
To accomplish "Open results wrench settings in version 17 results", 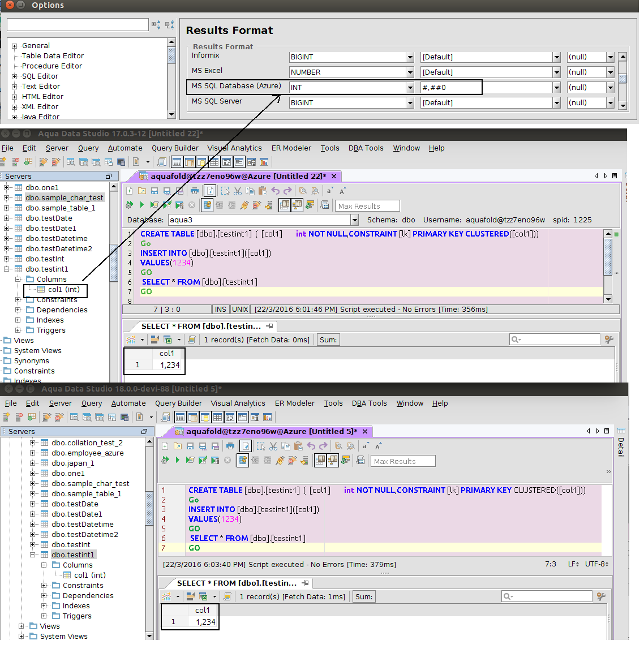I will pyautogui.click(x=609, y=340).
